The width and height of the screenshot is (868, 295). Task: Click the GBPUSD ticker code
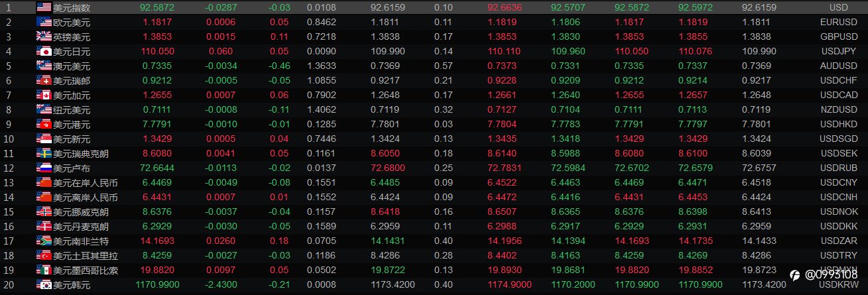coord(838,37)
